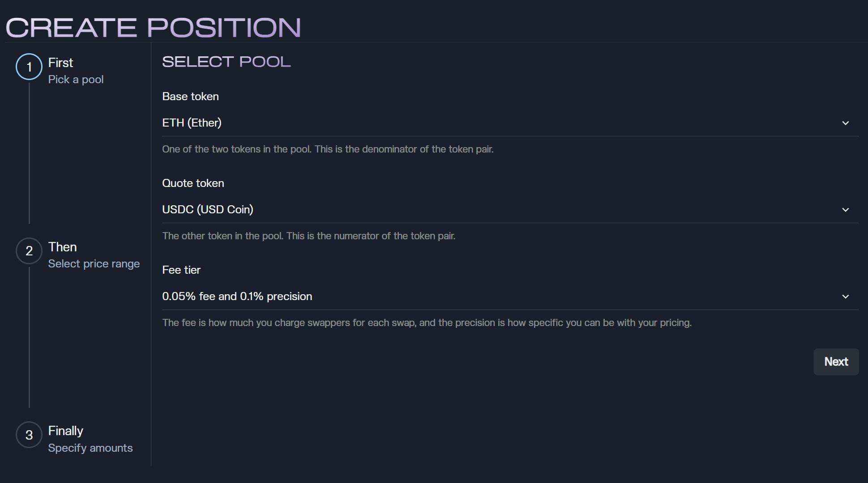Click the Quote token label

pyautogui.click(x=193, y=183)
